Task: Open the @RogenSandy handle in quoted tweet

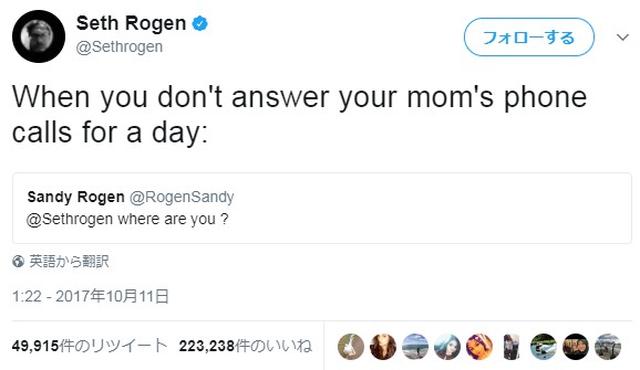Action: pos(182,197)
